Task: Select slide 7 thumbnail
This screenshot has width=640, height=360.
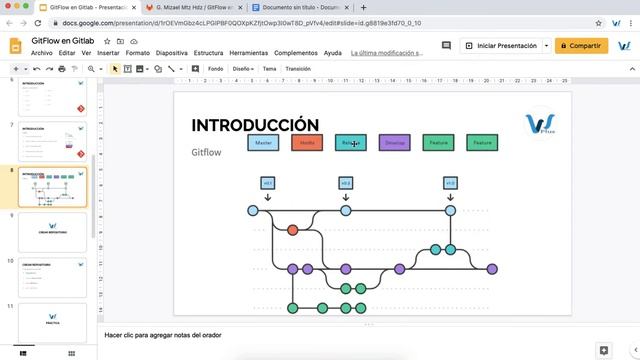Action: tap(52, 141)
